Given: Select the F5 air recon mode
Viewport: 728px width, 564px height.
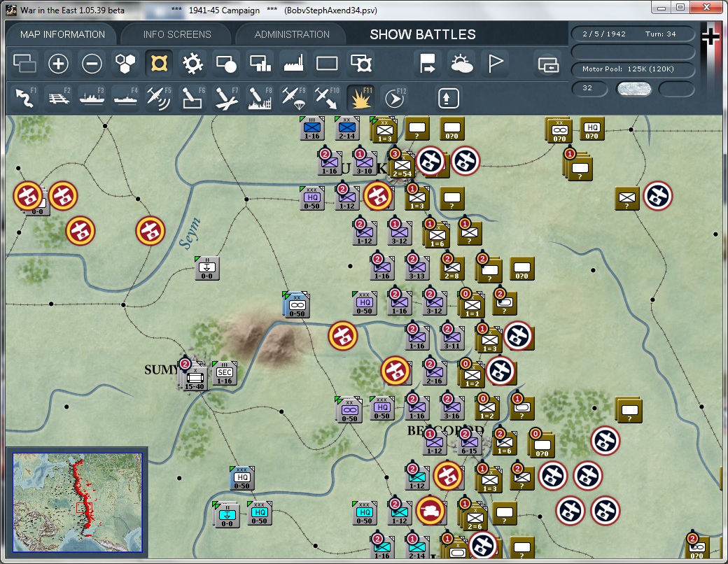Looking at the screenshot, I should (x=159, y=98).
